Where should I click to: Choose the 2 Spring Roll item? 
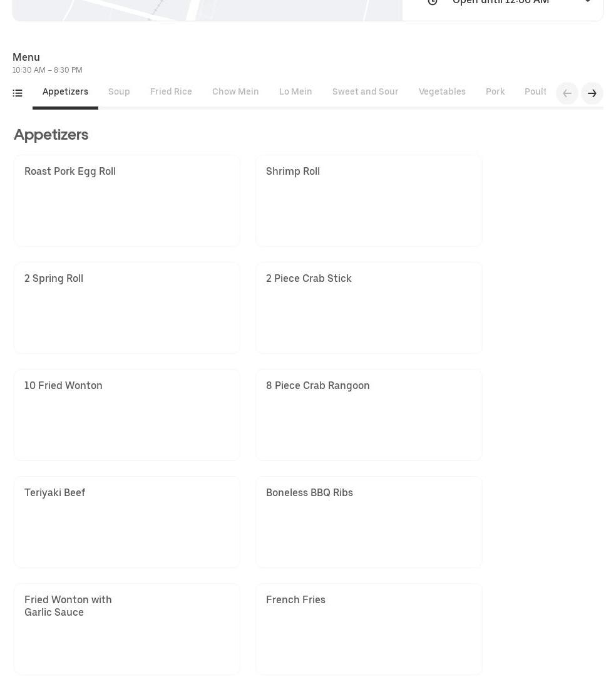tap(126, 308)
